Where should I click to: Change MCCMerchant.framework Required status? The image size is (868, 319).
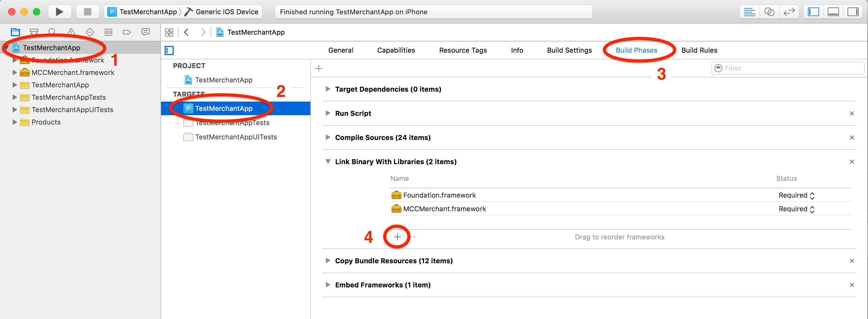(x=796, y=209)
